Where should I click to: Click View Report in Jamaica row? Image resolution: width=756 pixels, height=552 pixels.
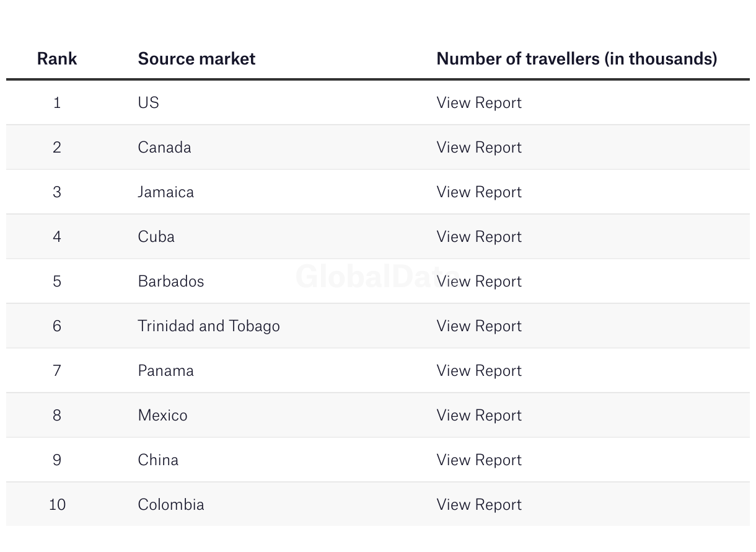pos(479,192)
